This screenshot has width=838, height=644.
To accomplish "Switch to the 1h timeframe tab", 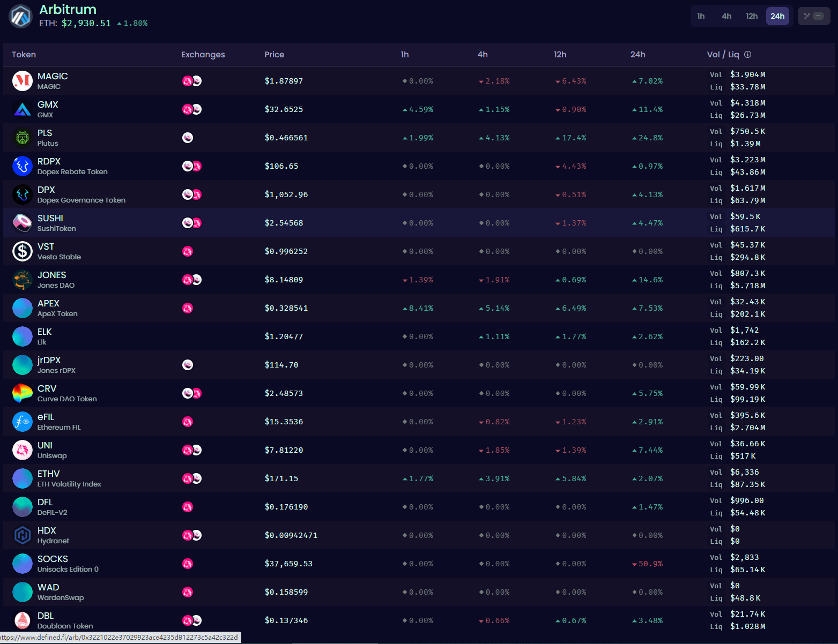I will click(x=701, y=16).
